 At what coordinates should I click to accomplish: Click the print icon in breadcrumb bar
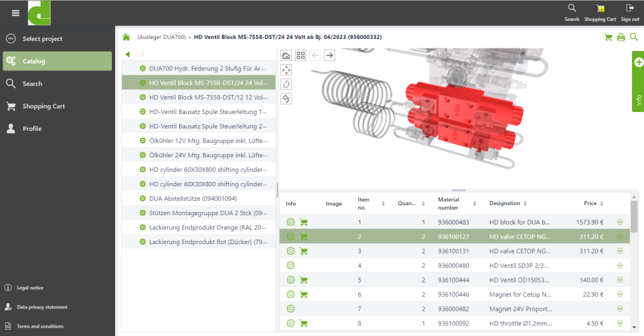tap(621, 37)
